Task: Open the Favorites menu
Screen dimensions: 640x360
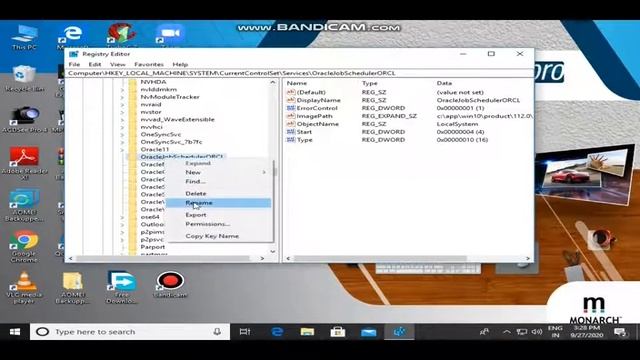Action: pyautogui.click(x=149, y=64)
